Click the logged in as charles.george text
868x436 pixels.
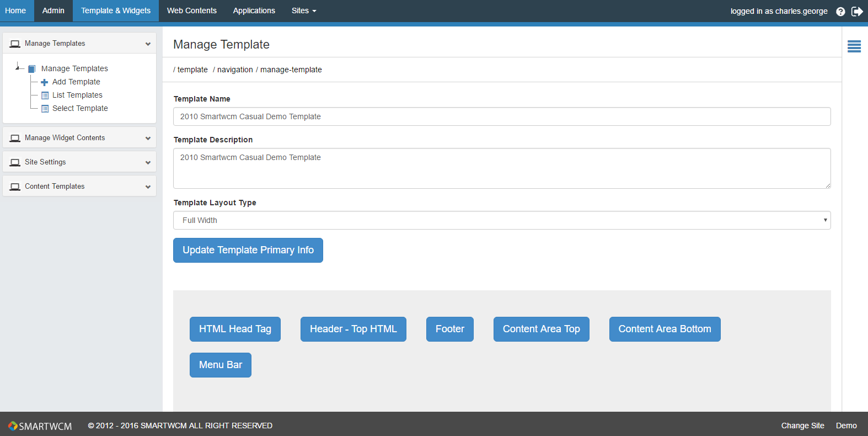pyautogui.click(x=779, y=12)
